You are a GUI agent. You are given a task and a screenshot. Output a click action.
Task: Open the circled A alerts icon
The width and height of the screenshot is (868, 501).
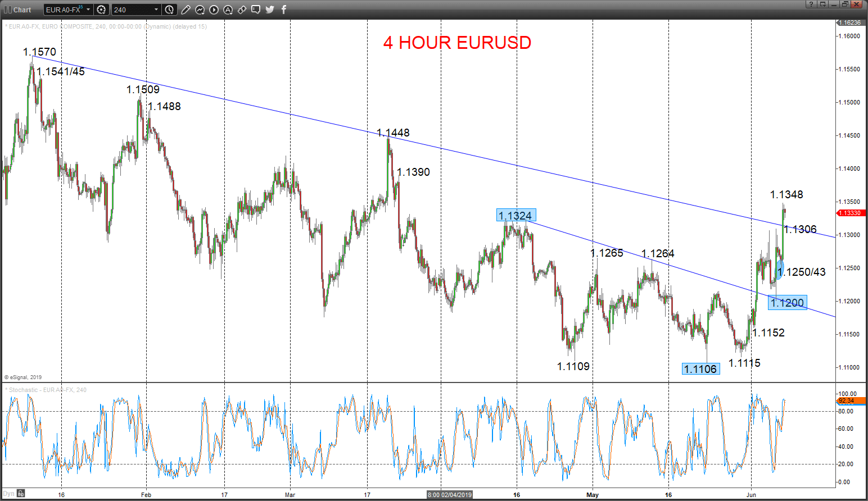click(228, 10)
